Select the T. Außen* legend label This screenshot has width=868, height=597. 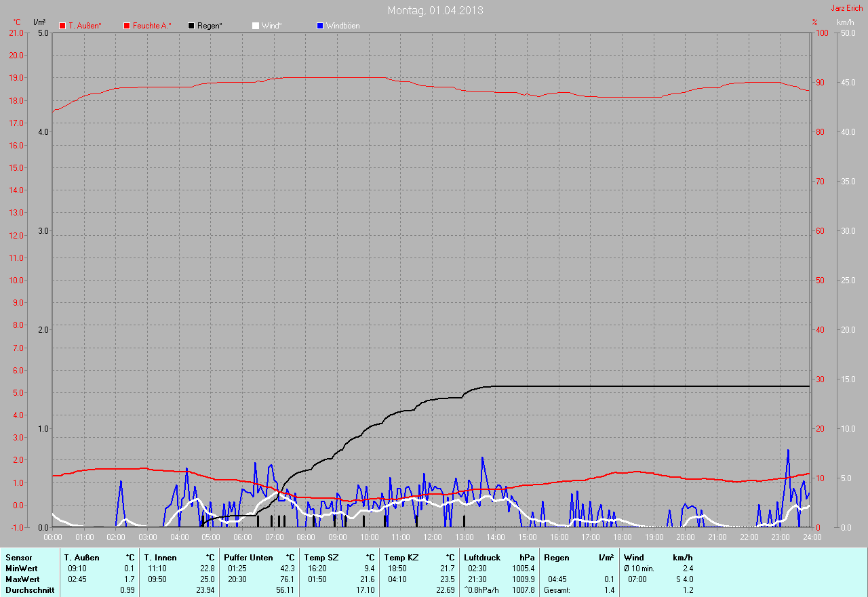(85, 26)
